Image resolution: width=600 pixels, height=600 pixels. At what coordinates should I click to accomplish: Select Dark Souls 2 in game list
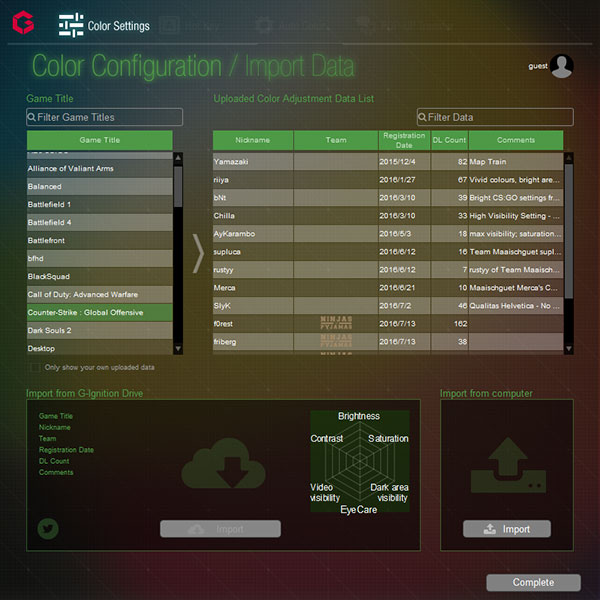[100, 330]
